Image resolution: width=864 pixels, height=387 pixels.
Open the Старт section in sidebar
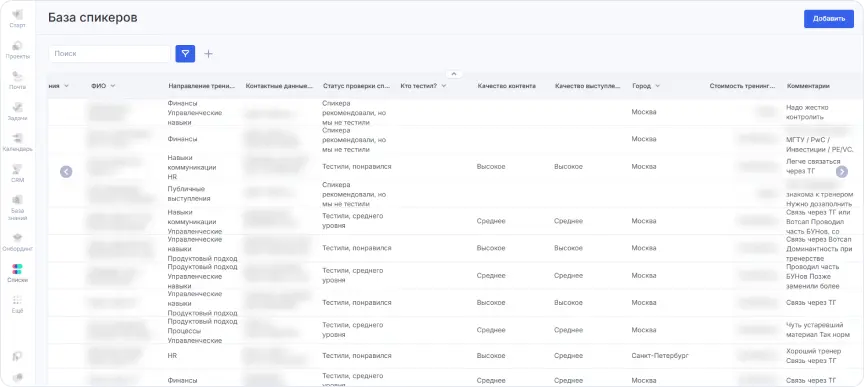[17, 18]
